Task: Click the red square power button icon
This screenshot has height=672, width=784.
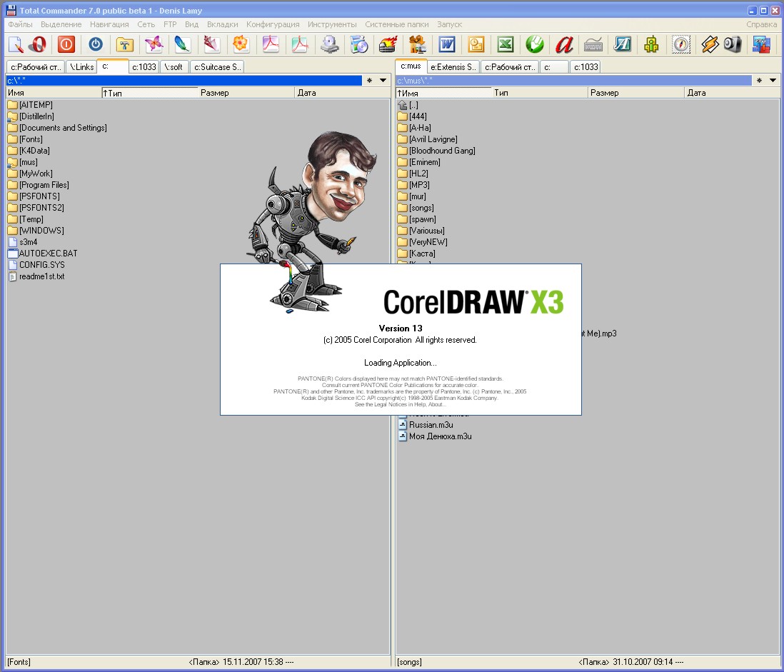Action: tap(66, 44)
